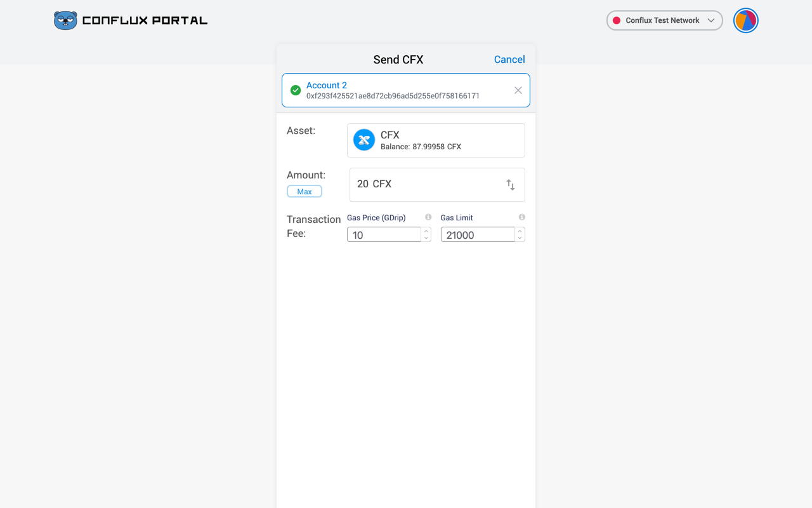Click the Conflux Portal mascot logo

coord(65,20)
